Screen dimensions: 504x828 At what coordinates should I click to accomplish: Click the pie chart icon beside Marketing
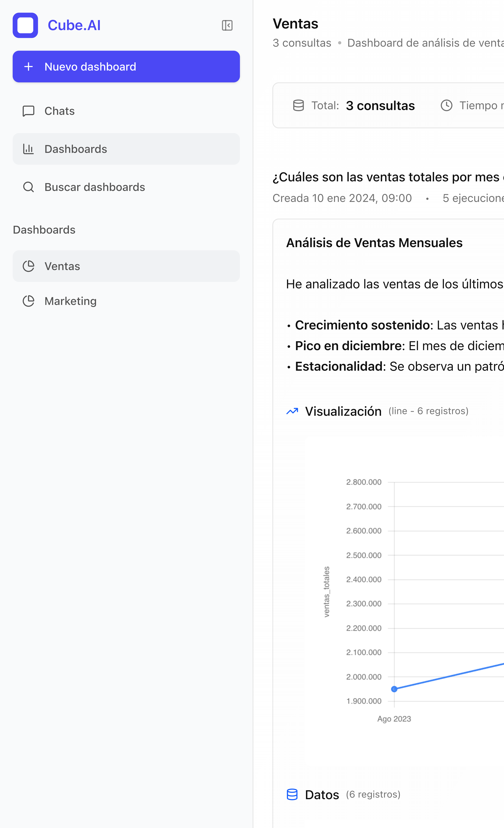(28, 301)
